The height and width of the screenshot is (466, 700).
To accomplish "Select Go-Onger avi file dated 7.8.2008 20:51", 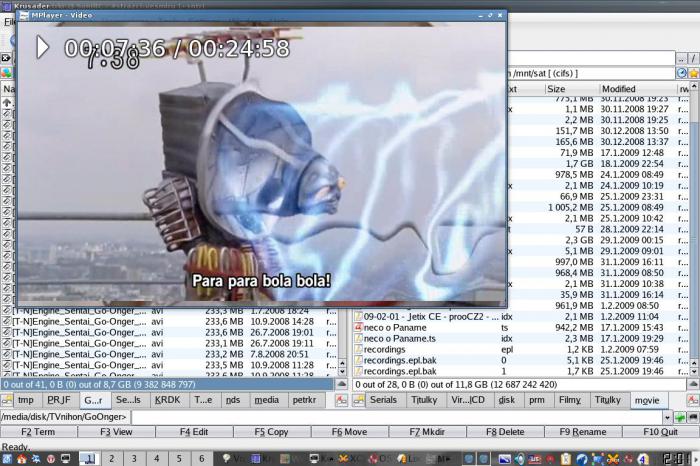I will point(170,354).
